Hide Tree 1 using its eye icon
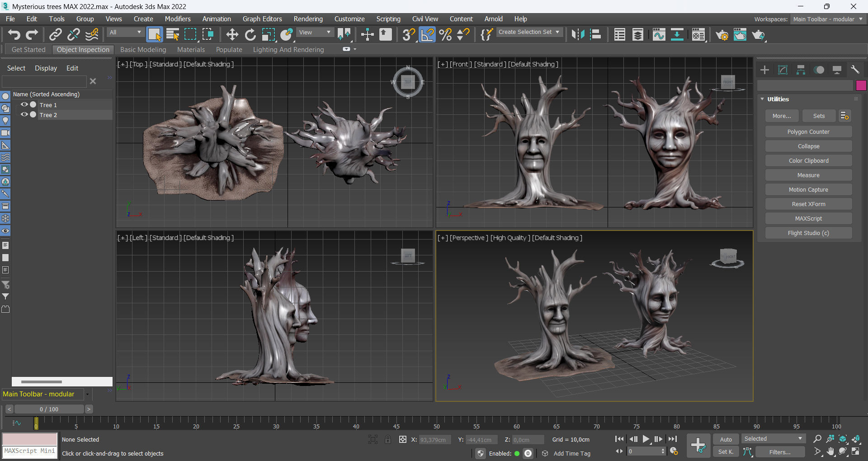 (x=24, y=105)
